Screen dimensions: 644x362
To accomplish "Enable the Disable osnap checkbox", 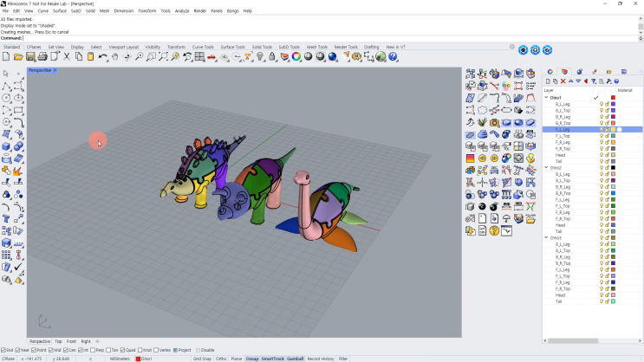I will 198,350.
